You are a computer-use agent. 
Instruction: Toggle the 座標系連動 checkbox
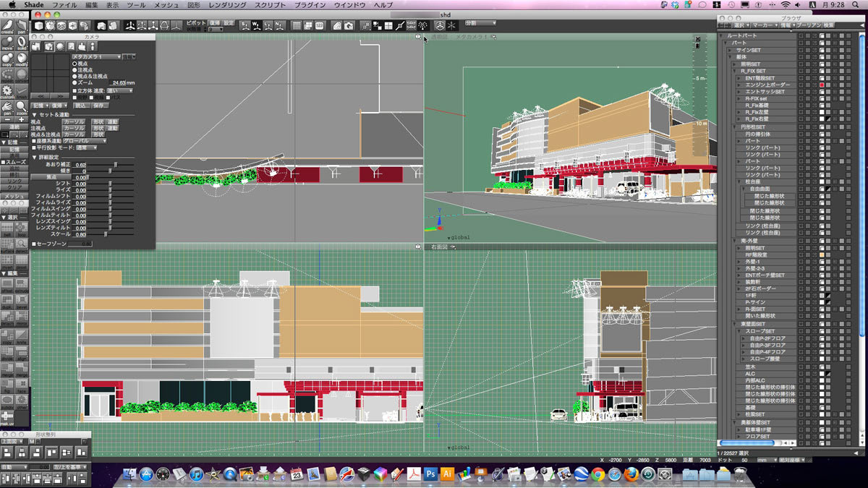34,140
